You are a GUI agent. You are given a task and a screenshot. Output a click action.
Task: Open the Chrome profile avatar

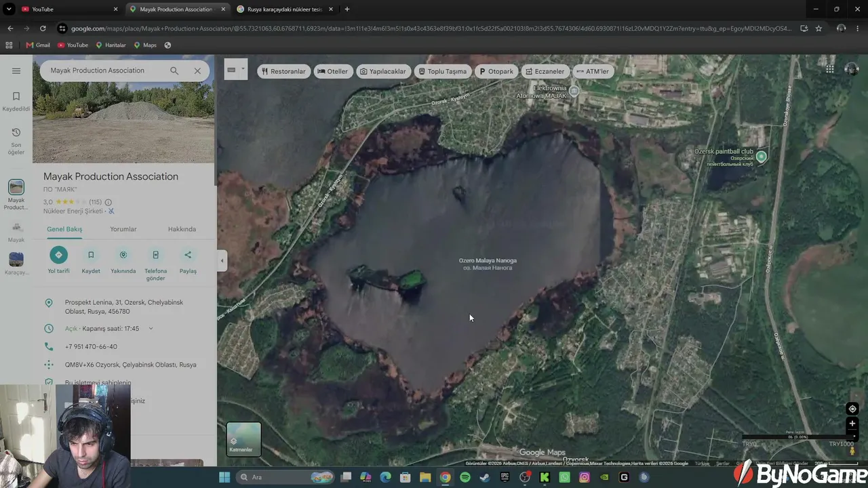pos(841,28)
